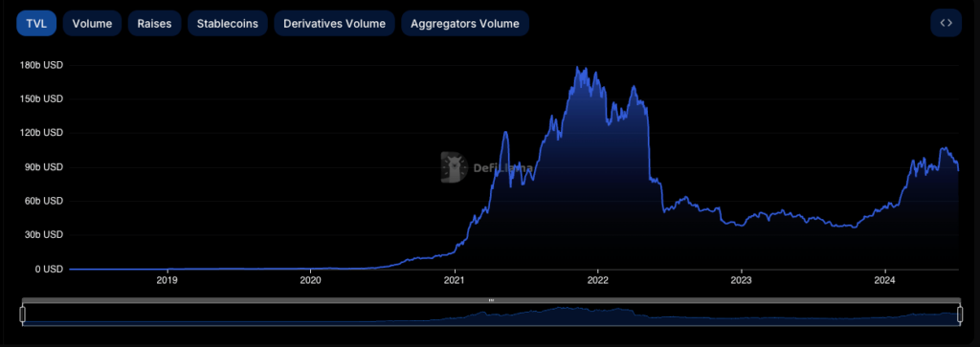Click the 2019 x-axis label
The width and height of the screenshot is (980, 347).
(x=167, y=280)
